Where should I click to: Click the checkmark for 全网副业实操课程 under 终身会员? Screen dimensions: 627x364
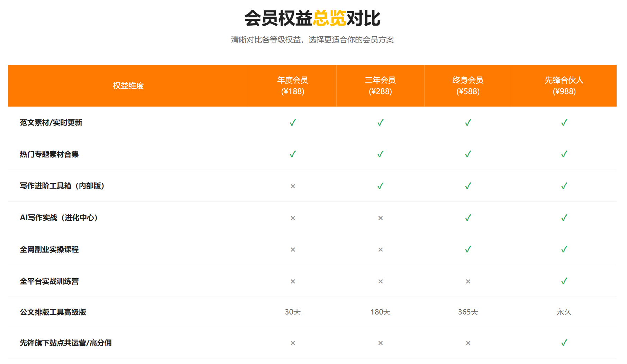pos(468,249)
